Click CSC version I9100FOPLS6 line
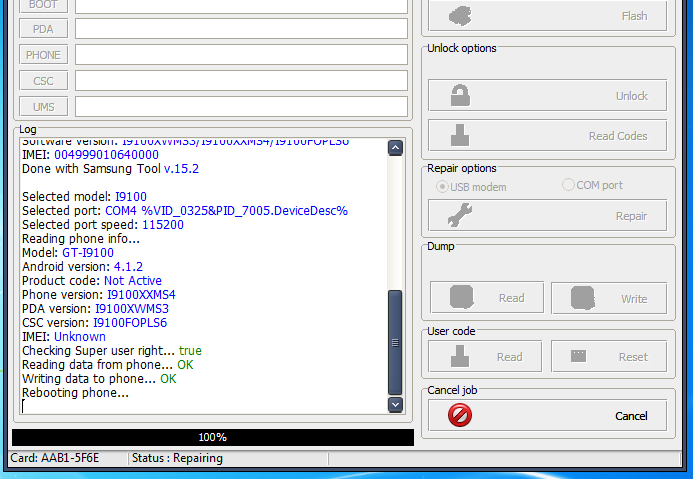Viewport: 699px width, 479px height. (x=95, y=322)
